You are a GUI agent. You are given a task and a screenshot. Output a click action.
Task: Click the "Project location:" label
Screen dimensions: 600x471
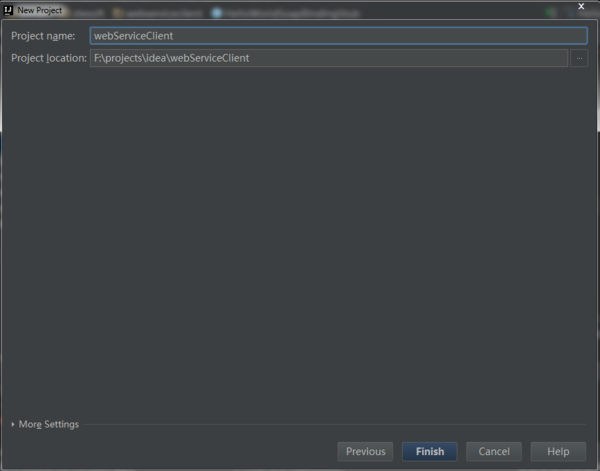point(49,58)
